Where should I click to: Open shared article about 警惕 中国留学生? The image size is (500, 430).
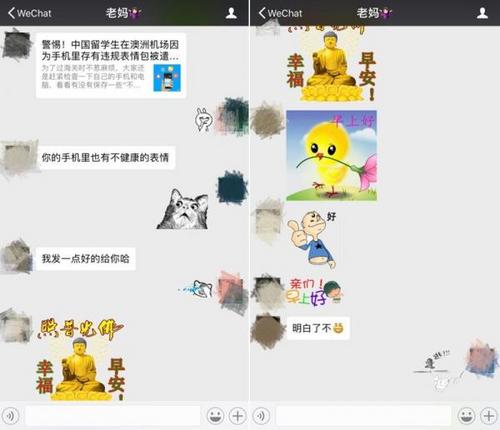pos(111,65)
